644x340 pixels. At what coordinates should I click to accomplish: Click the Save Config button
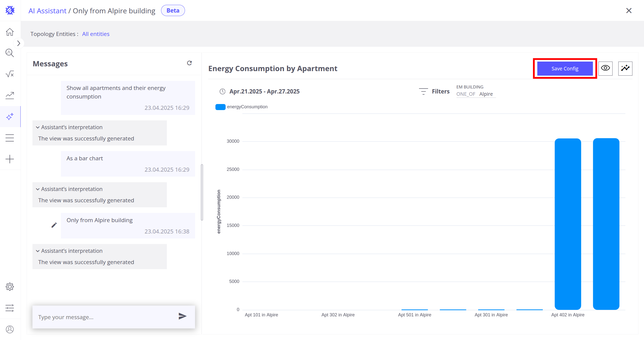tap(565, 69)
